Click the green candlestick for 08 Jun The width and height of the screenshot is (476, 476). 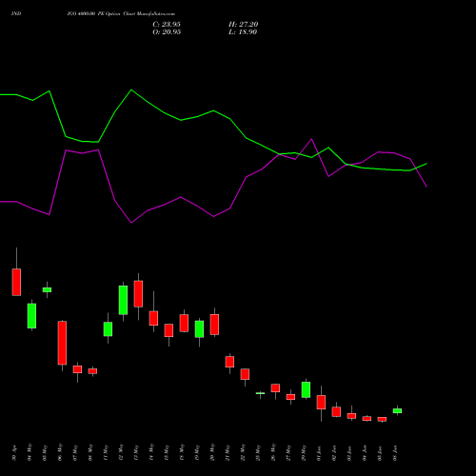pyautogui.click(x=397, y=410)
